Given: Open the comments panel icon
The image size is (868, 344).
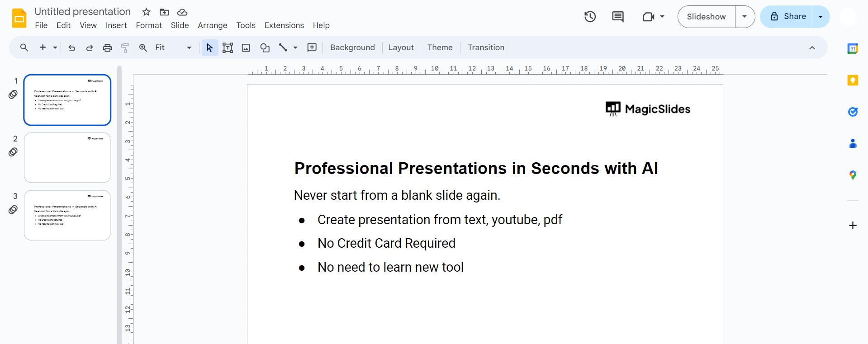Looking at the screenshot, I should (x=617, y=17).
